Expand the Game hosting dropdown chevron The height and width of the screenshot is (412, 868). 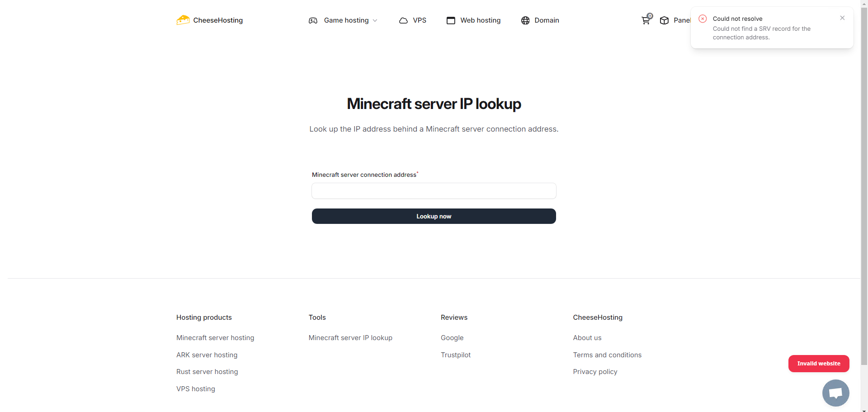375,21
